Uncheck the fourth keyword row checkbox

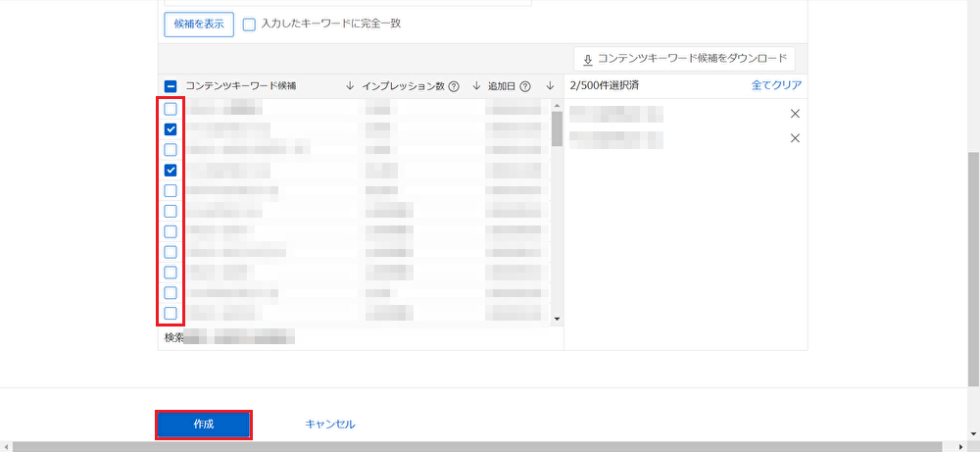coord(171,171)
